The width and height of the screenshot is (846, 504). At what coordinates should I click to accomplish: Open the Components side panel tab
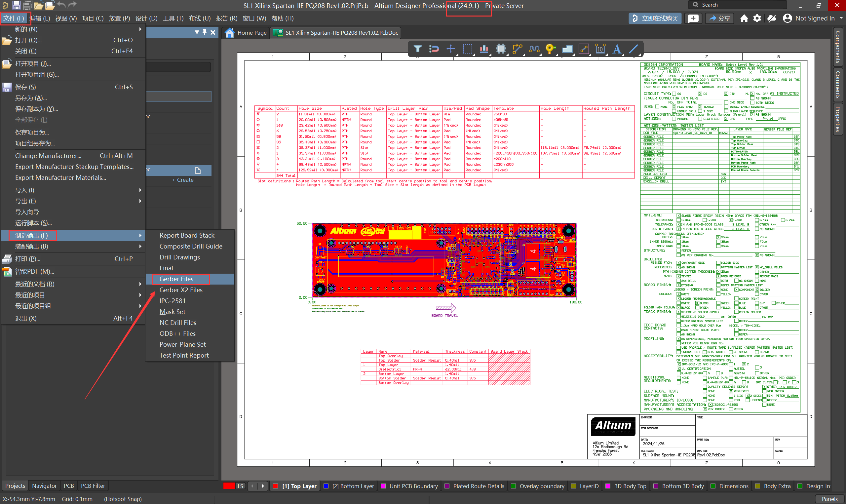(x=838, y=47)
